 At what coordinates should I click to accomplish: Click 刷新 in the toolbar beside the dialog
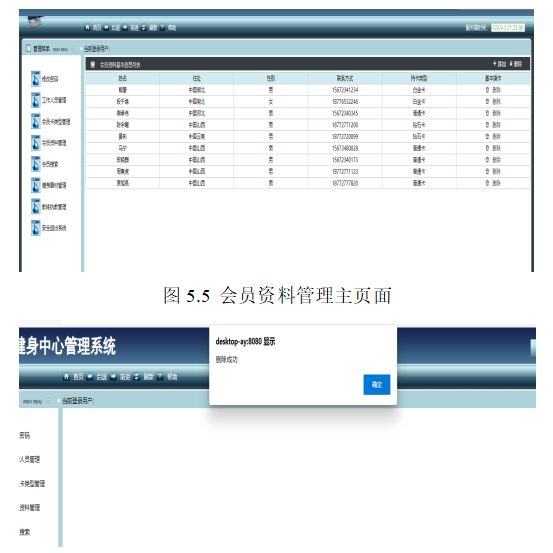point(148,377)
